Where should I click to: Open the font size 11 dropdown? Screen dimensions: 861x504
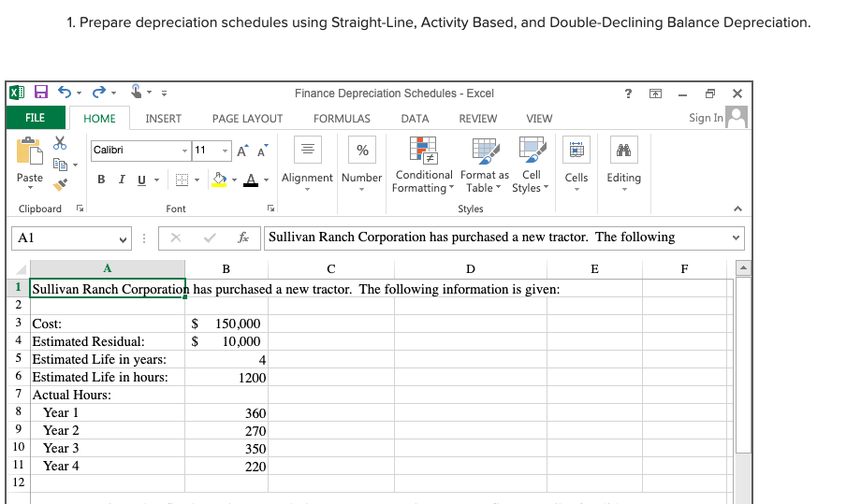pyautogui.click(x=225, y=151)
